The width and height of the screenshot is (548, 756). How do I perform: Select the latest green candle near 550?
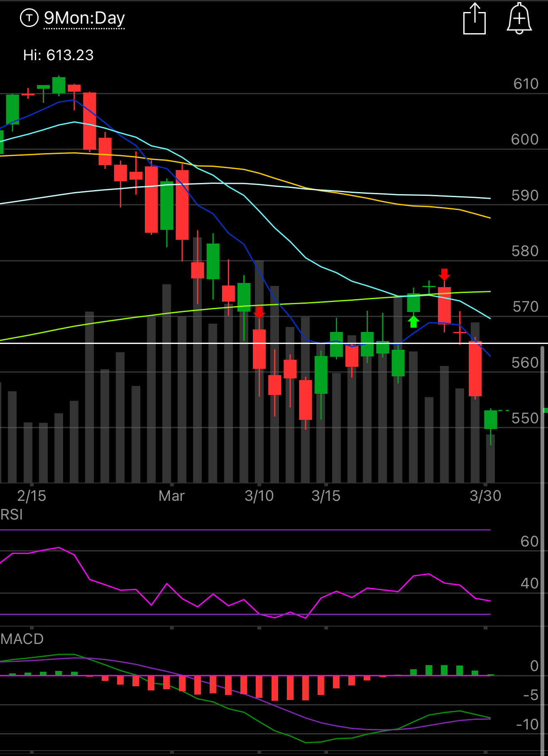(x=490, y=419)
